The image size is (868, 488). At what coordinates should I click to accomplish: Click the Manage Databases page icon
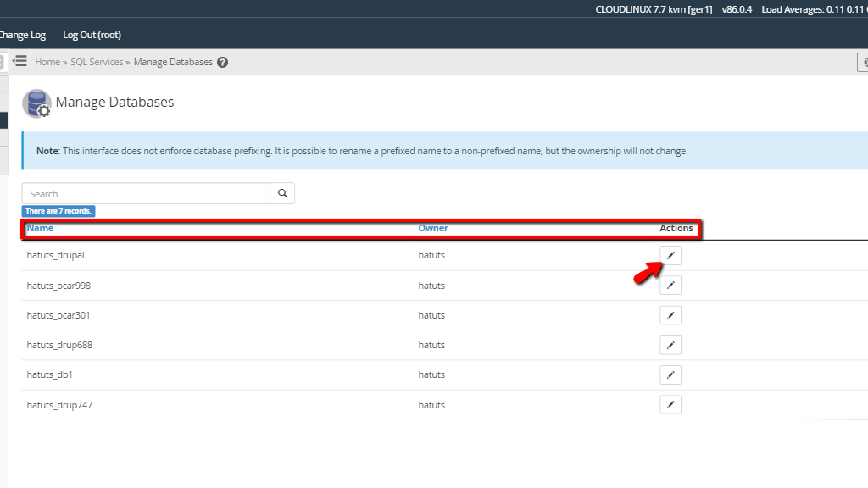[36, 103]
